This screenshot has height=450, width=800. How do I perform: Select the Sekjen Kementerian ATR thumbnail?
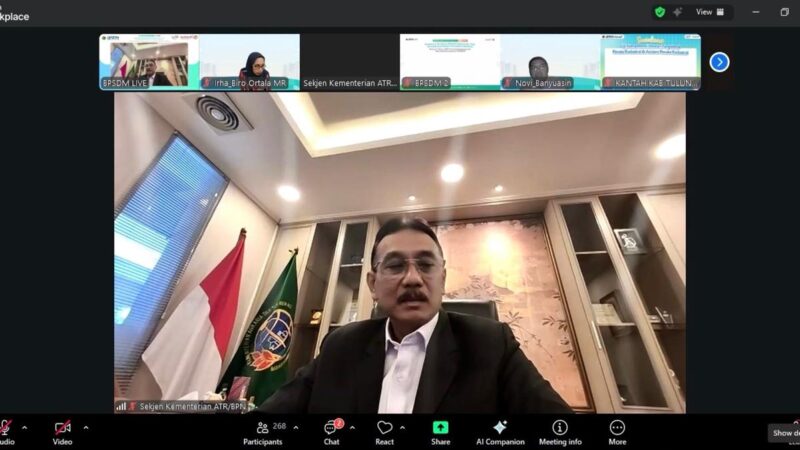[x=349, y=62]
